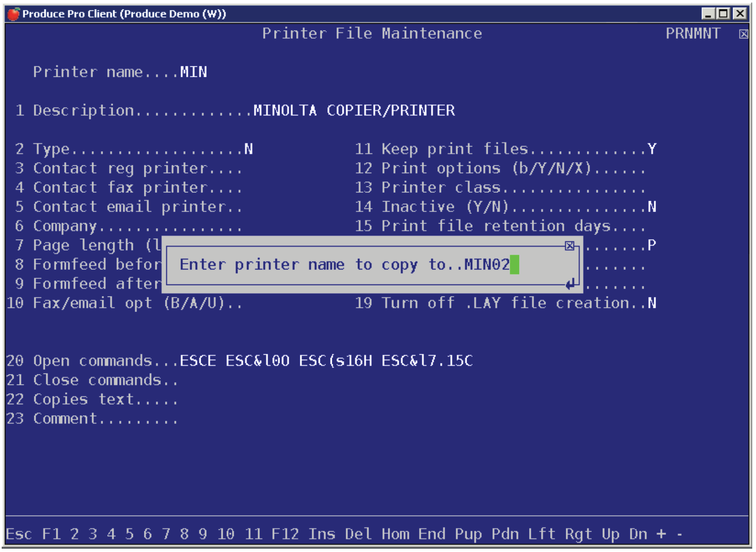Click the End key in bottom bar
The image size is (756, 552).
coord(432,534)
